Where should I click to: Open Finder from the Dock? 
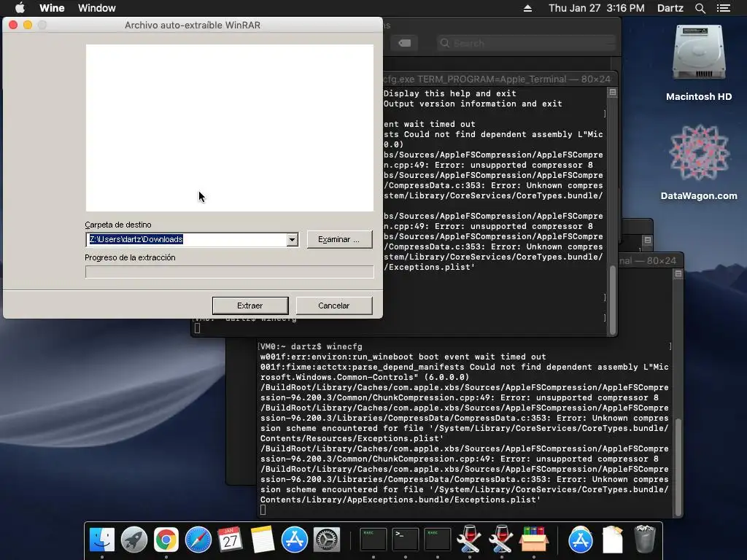pos(102,540)
